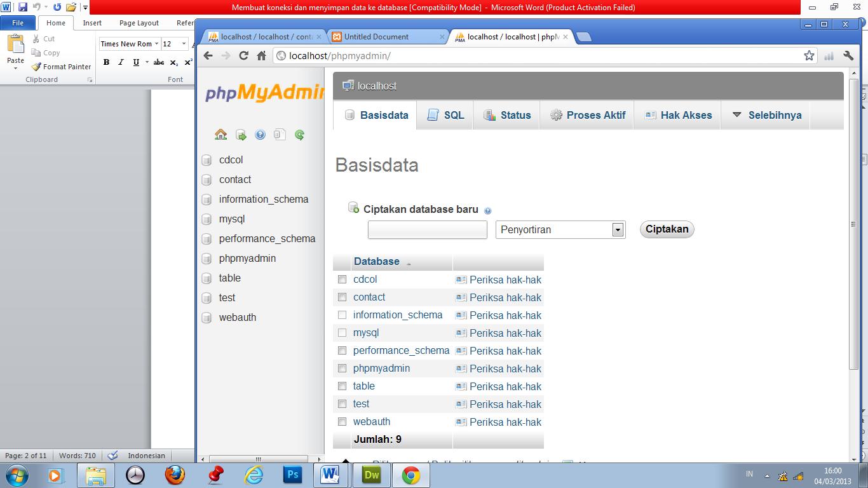
Task: Open Chrome wrench settings menu
Action: pyautogui.click(x=848, y=56)
